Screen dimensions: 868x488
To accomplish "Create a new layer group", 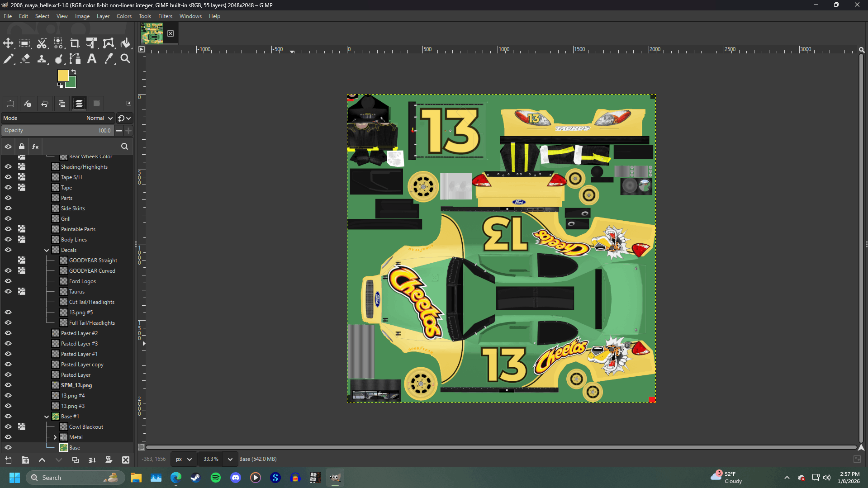I will point(25,460).
